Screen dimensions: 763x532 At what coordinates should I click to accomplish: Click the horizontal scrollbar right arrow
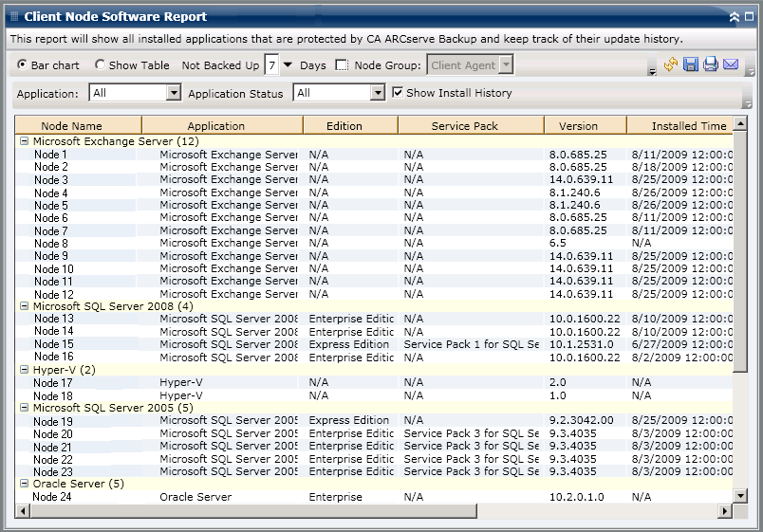(726, 511)
